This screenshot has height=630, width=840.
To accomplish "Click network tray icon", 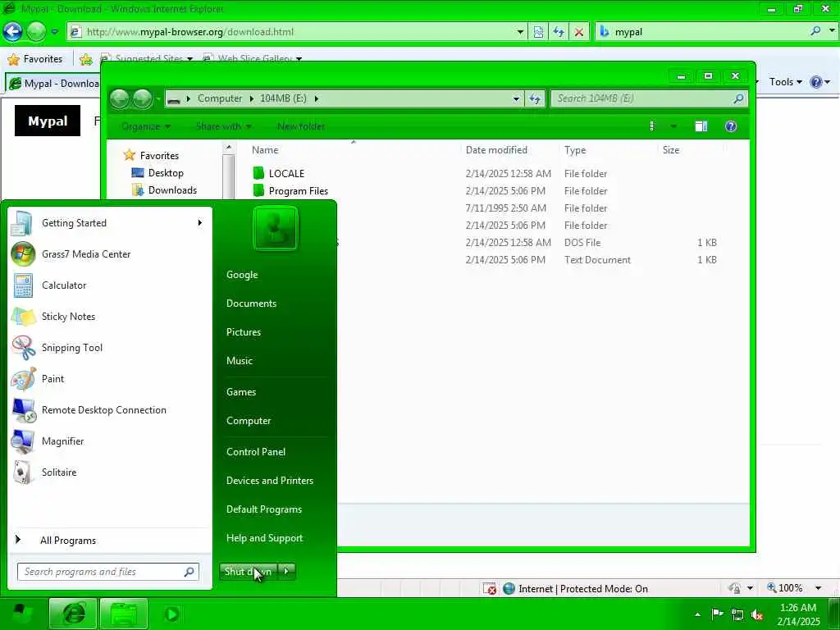I will pyautogui.click(x=737, y=614).
